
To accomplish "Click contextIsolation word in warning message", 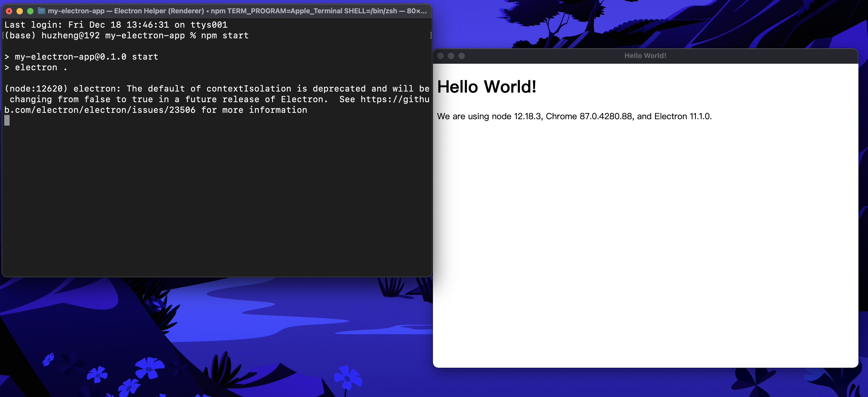I will pyautogui.click(x=249, y=89).
